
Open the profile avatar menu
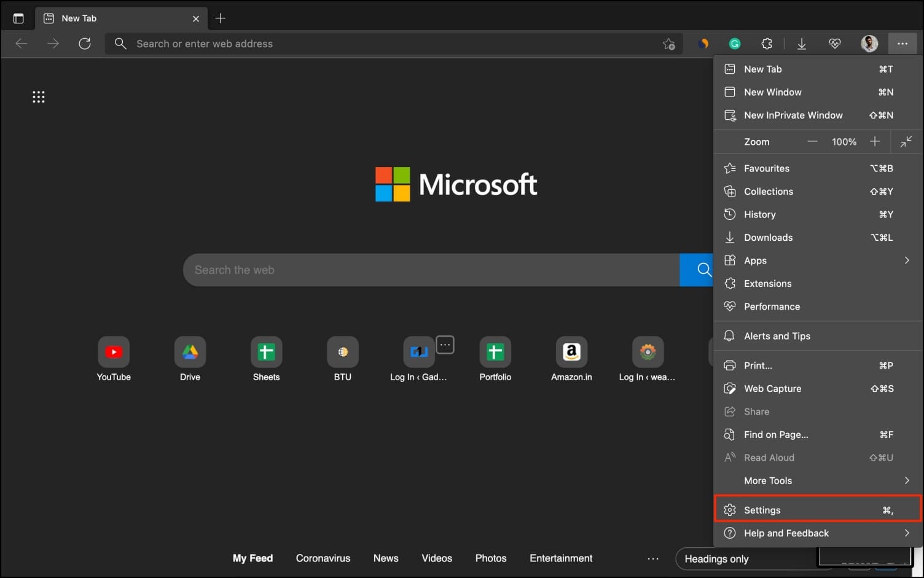click(869, 43)
